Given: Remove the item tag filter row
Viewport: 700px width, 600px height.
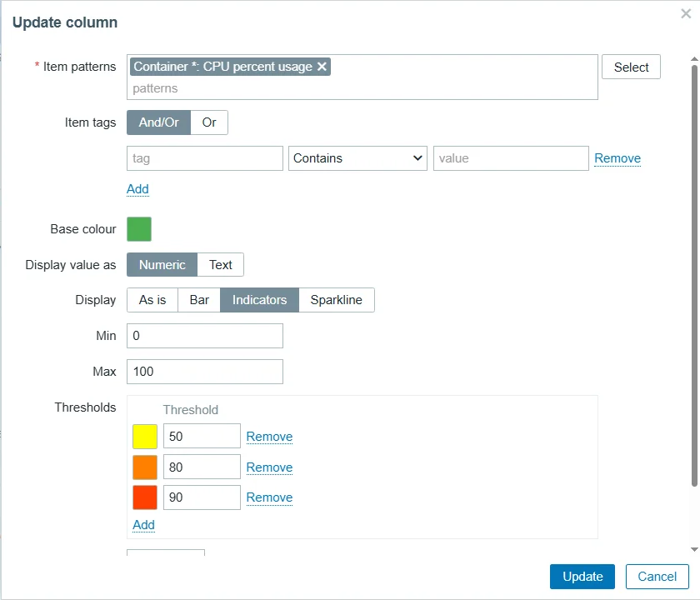Looking at the screenshot, I should point(617,158).
